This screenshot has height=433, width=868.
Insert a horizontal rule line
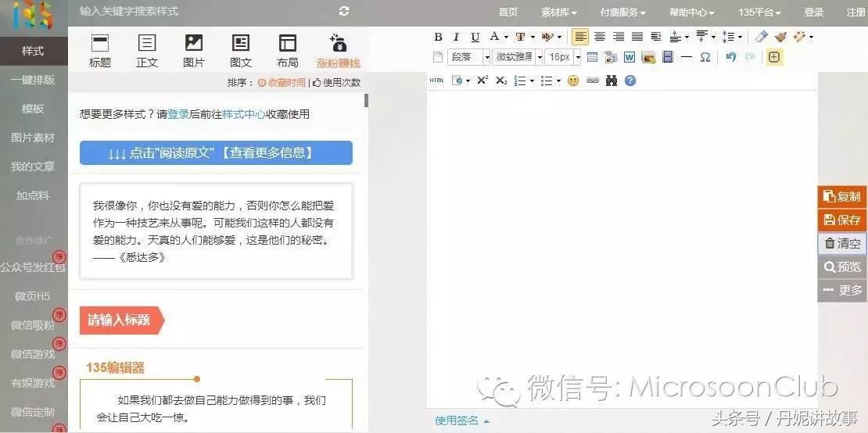point(687,57)
